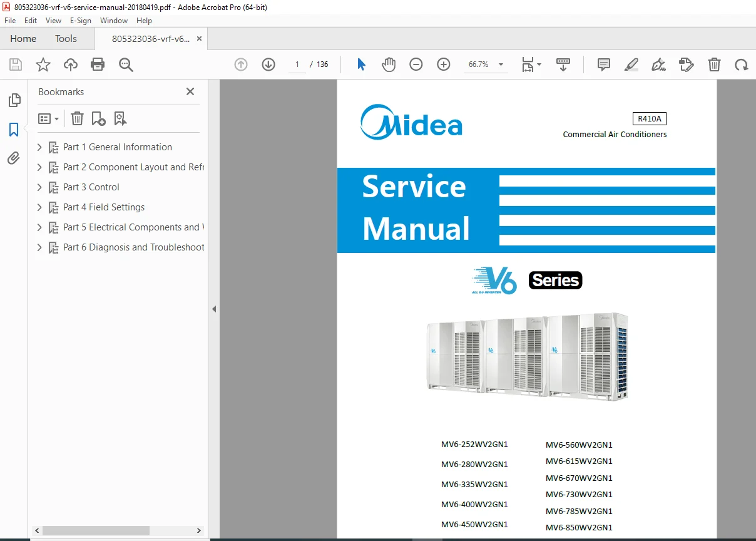
Task: Click the current page number field
Action: click(x=297, y=64)
